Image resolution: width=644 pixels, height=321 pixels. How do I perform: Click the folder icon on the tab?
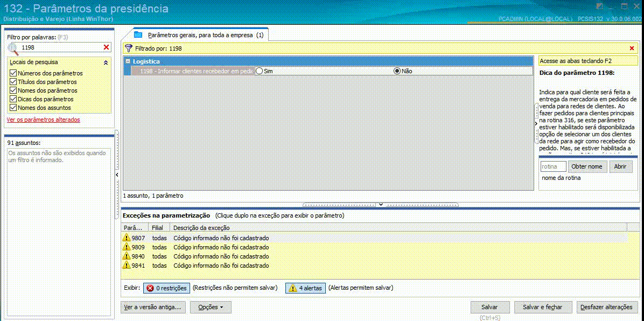(138, 34)
